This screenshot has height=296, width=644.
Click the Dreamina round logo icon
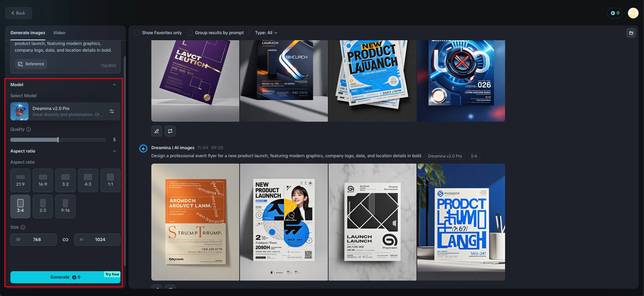pyautogui.click(x=143, y=148)
